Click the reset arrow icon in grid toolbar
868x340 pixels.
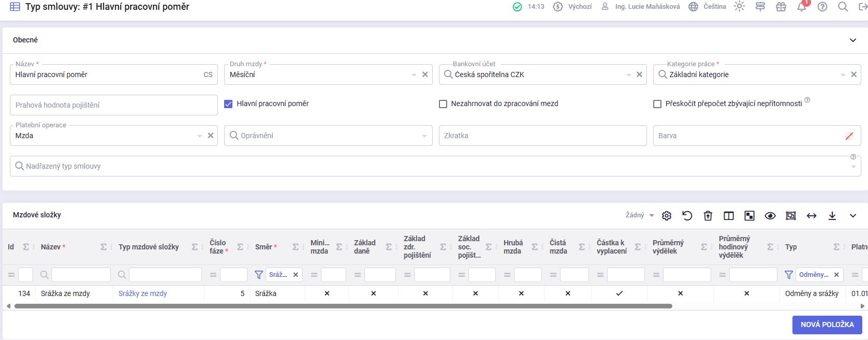[x=687, y=216]
